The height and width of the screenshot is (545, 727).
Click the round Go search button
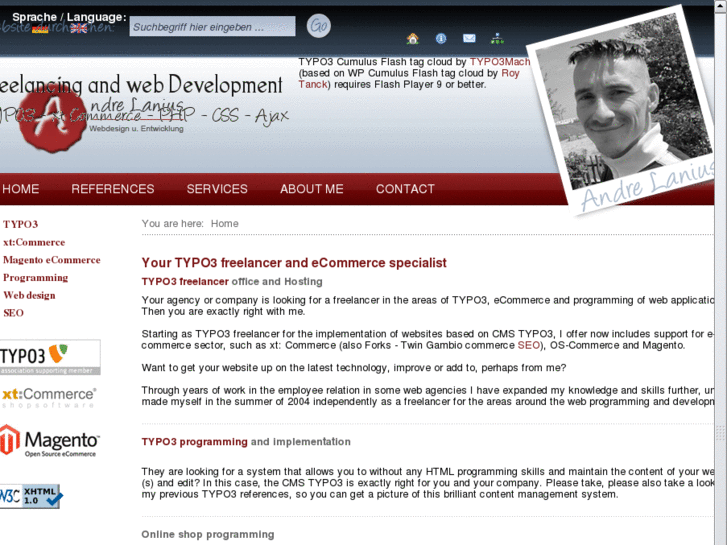pyautogui.click(x=319, y=26)
